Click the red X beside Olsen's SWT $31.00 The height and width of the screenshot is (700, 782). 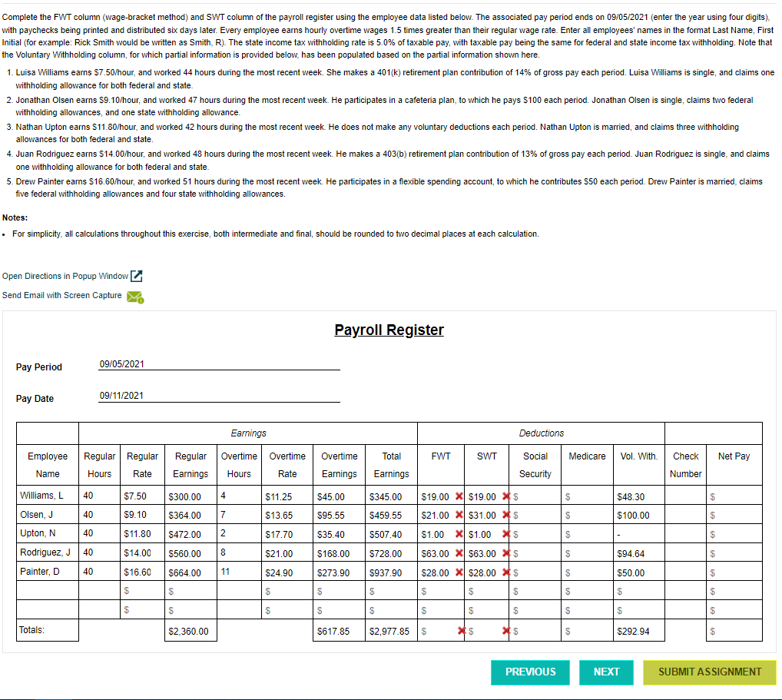(x=505, y=516)
